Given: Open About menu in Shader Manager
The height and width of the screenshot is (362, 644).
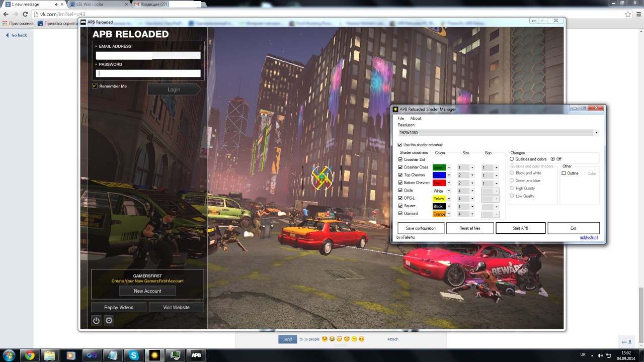Looking at the screenshot, I should tap(416, 118).
